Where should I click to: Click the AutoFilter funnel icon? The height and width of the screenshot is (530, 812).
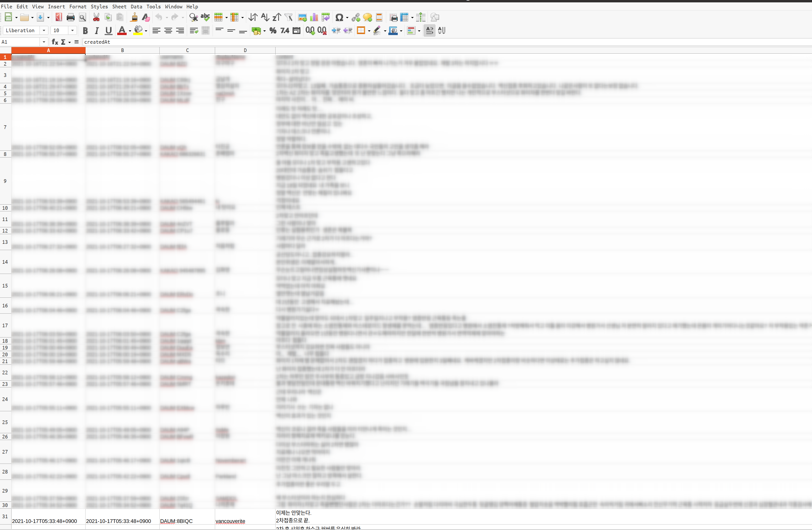289,17
